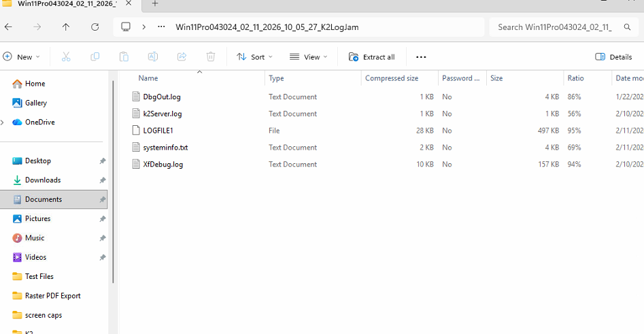Open Home in the navigation pane
644x334 pixels.
tap(29, 84)
